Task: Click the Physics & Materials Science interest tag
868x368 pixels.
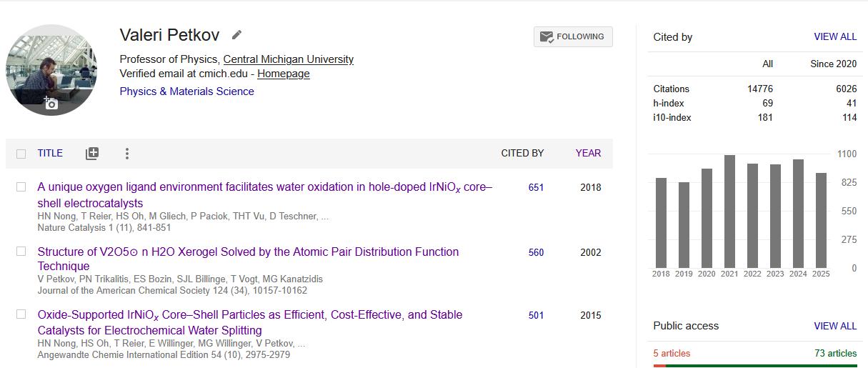Action: [186, 91]
